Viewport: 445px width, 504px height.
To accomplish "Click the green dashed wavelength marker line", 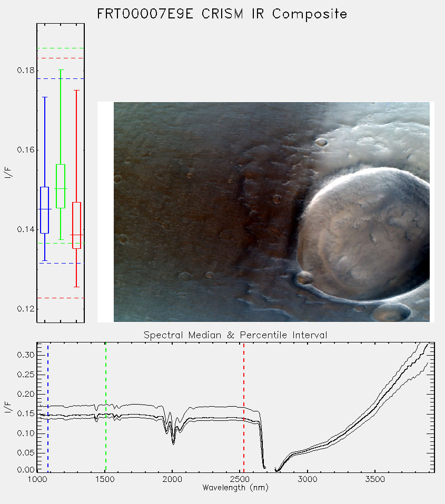I will tap(105, 407).
